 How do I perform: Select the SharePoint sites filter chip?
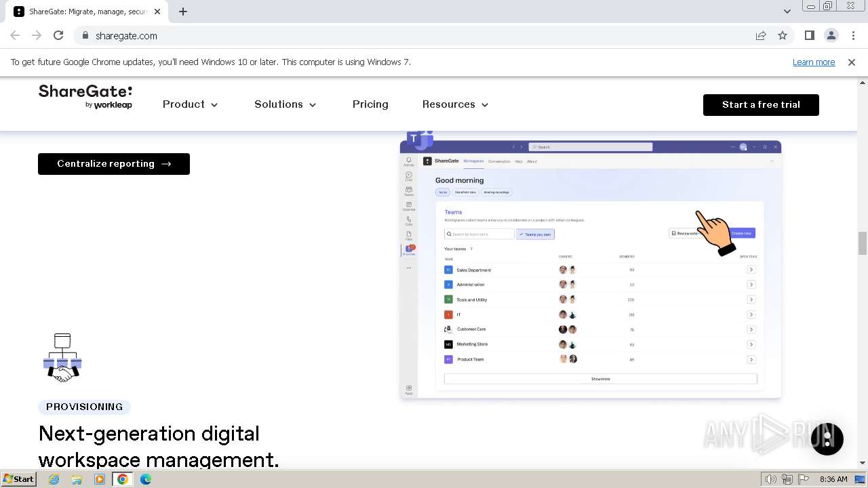(x=465, y=192)
